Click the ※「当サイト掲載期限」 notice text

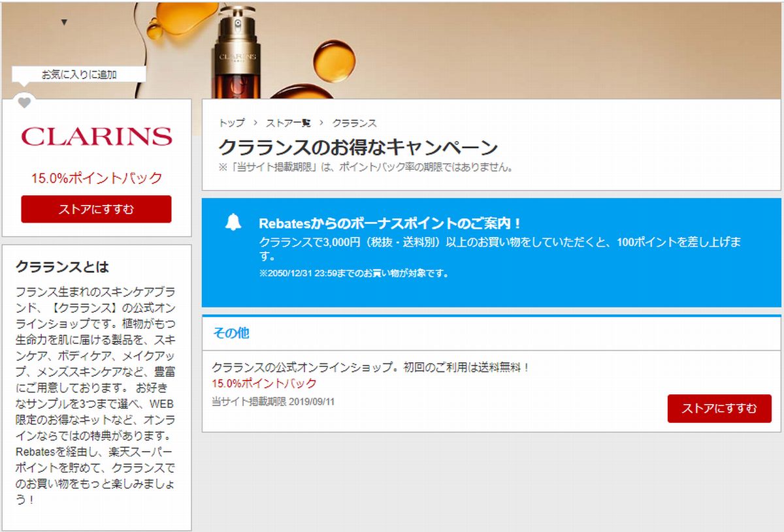tap(366, 167)
